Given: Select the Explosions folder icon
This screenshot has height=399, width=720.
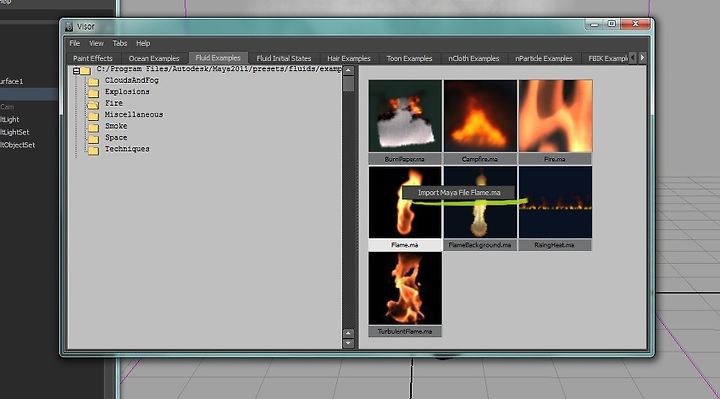Looking at the screenshot, I should [94, 93].
